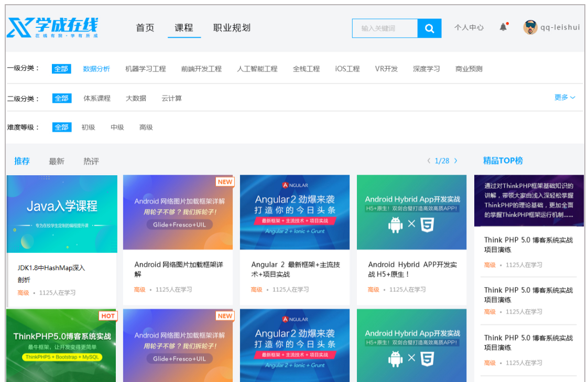Select 全栈工程 category

[307, 69]
